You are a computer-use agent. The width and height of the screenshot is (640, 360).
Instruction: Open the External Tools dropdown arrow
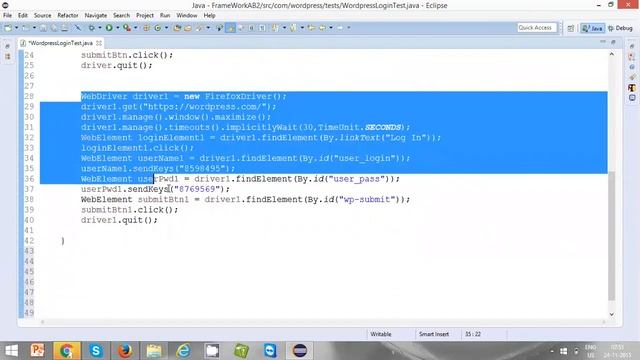(136, 28)
